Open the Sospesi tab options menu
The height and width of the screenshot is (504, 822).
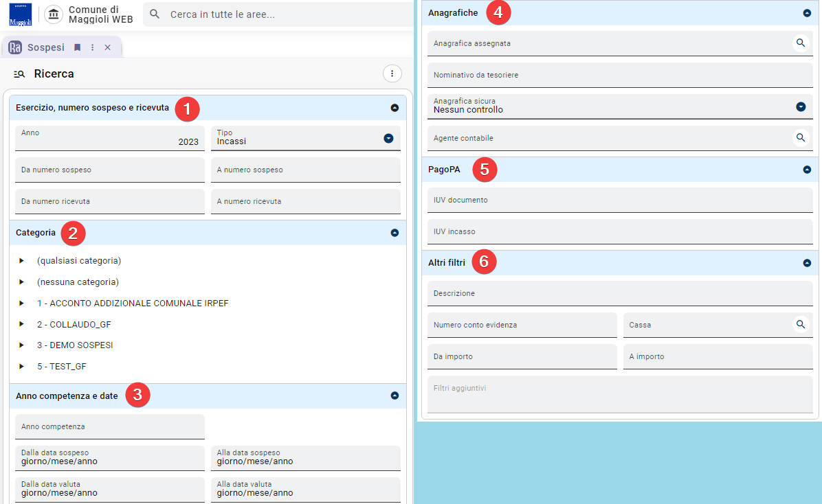tap(93, 47)
